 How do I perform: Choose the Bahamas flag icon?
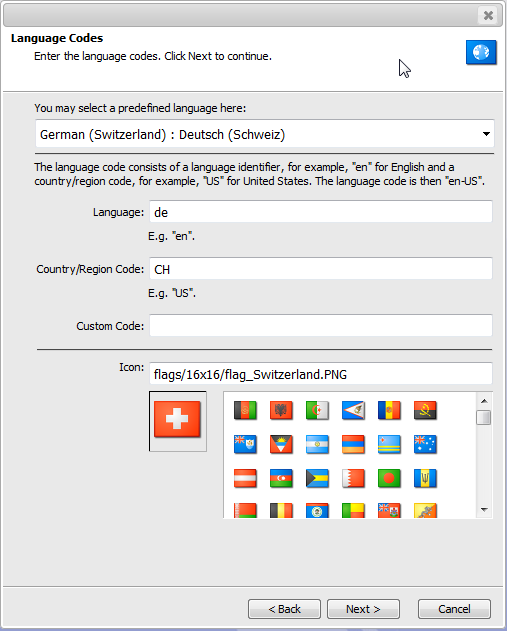coord(317,478)
